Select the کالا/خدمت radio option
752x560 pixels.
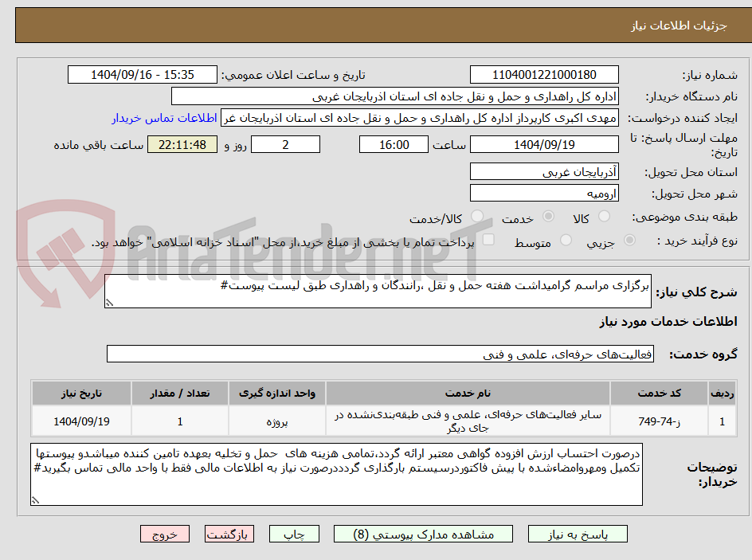tap(477, 215)
